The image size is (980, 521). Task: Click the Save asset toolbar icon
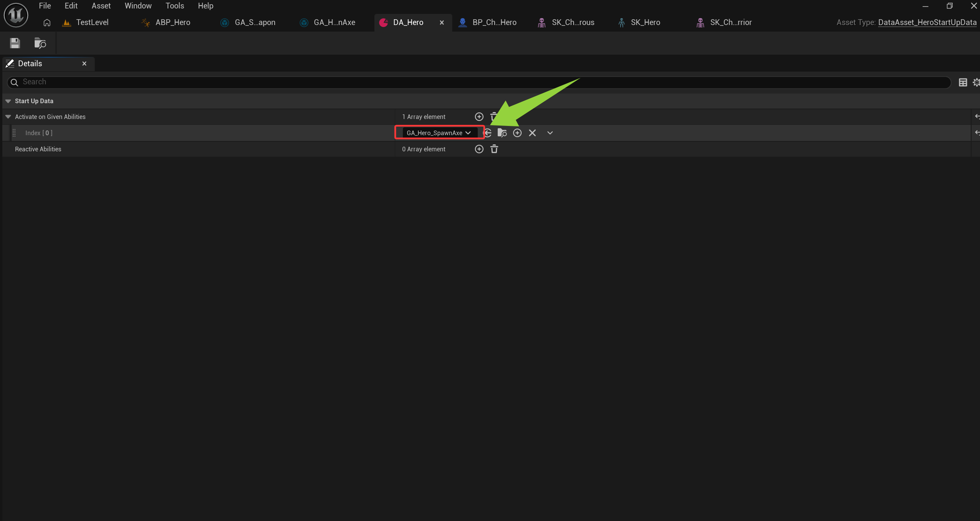15,43
